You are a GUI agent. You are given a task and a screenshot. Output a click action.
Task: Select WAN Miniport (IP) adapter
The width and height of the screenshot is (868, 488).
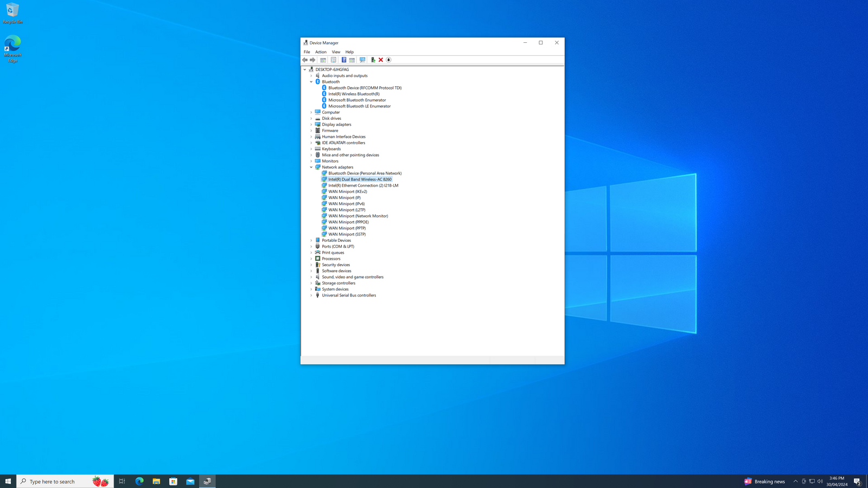coord(344,197)
